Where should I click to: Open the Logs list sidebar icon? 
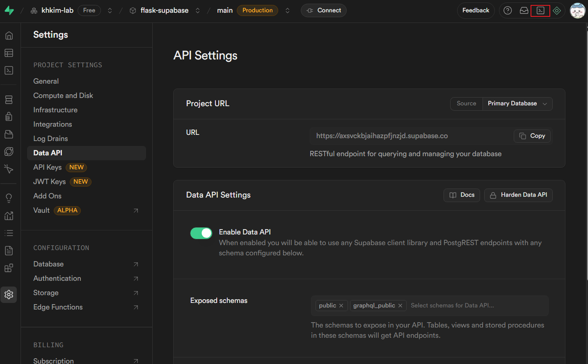[9, 233]
